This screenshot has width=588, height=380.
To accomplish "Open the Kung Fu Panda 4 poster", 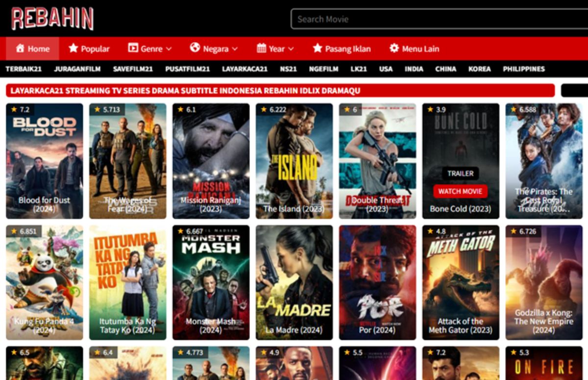I will pos(45,282).
